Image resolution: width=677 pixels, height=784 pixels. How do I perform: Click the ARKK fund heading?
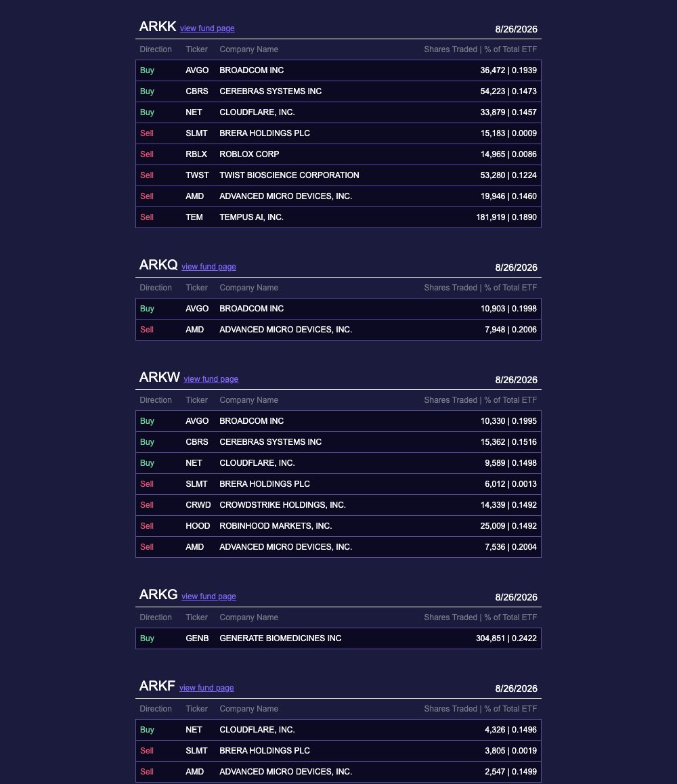[158, 26]
